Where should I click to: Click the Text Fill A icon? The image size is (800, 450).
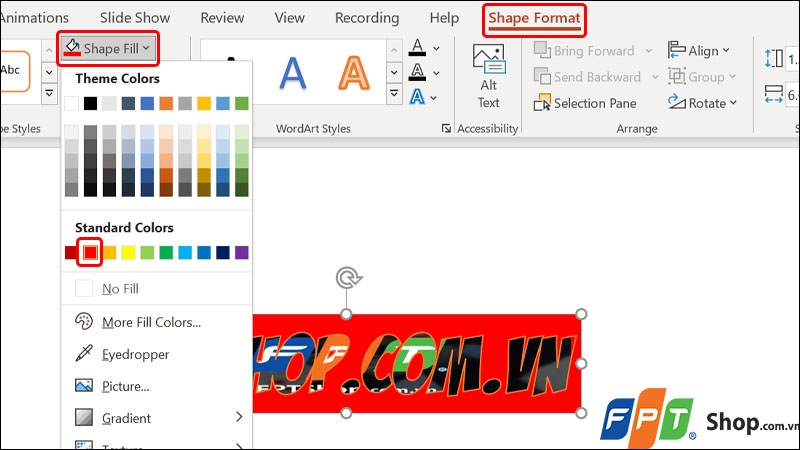tap(417, 47)
